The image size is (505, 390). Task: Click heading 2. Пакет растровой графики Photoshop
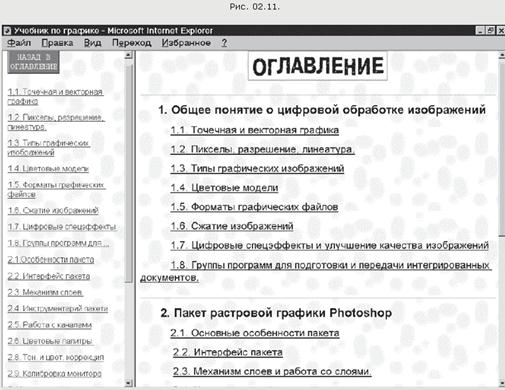276,313
